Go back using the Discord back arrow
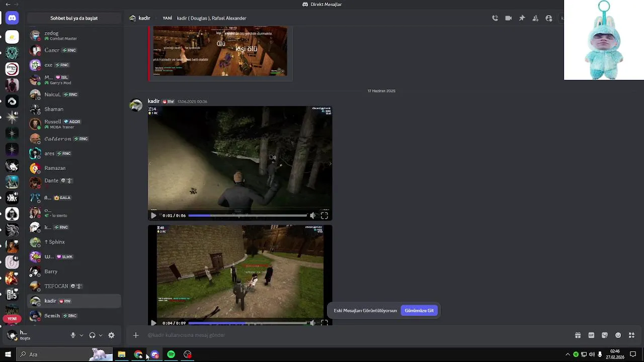This screenshot has width=644, height=362. click(x=8, y=5)
